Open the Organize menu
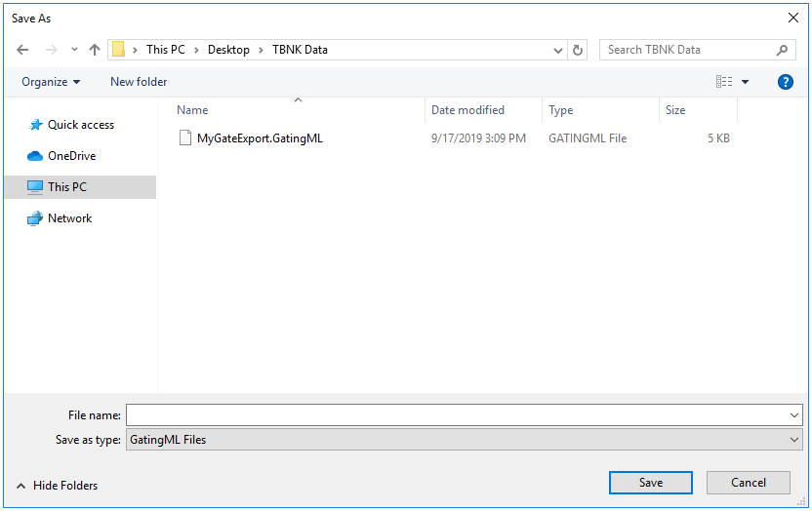The image size is (812, 511). [x=51, y=82]
